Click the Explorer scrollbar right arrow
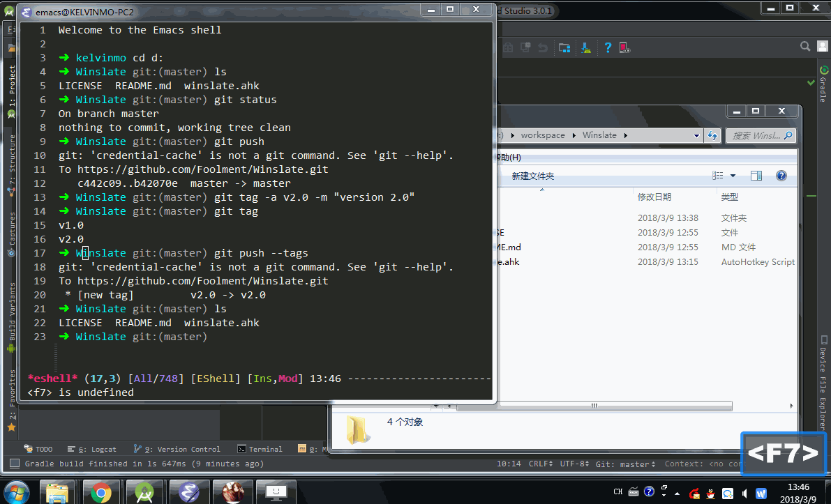The height and width of the screenshot is (504, 831). pos(791,406)
